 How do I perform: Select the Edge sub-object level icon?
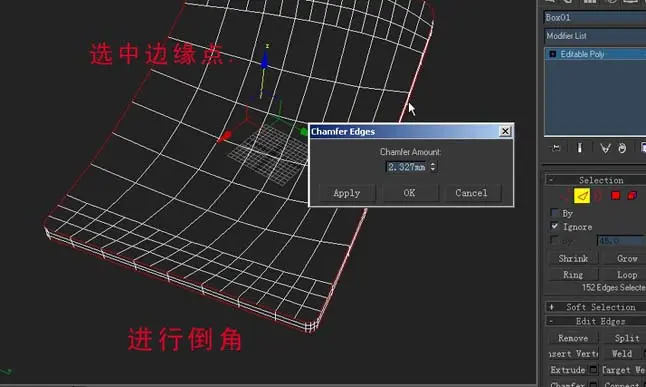tap(582, 196)
